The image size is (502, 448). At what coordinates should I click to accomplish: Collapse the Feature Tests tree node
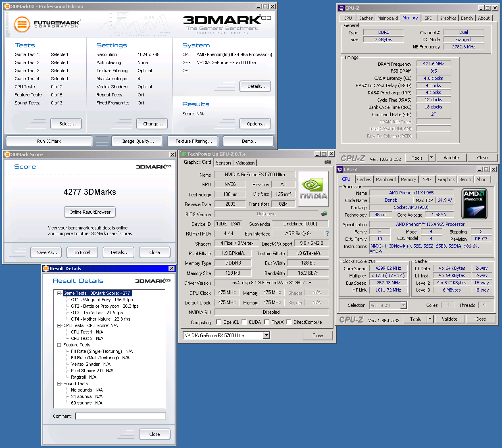tap(59, 345)
